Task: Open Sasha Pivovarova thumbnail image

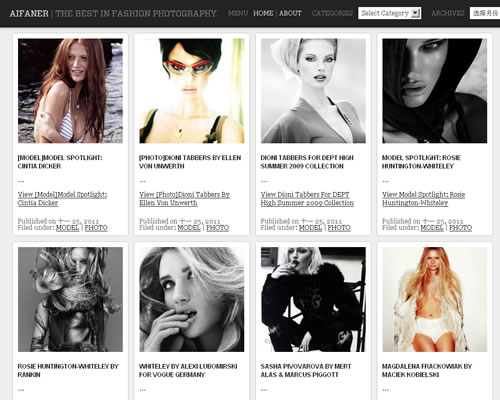Action: 313,299
